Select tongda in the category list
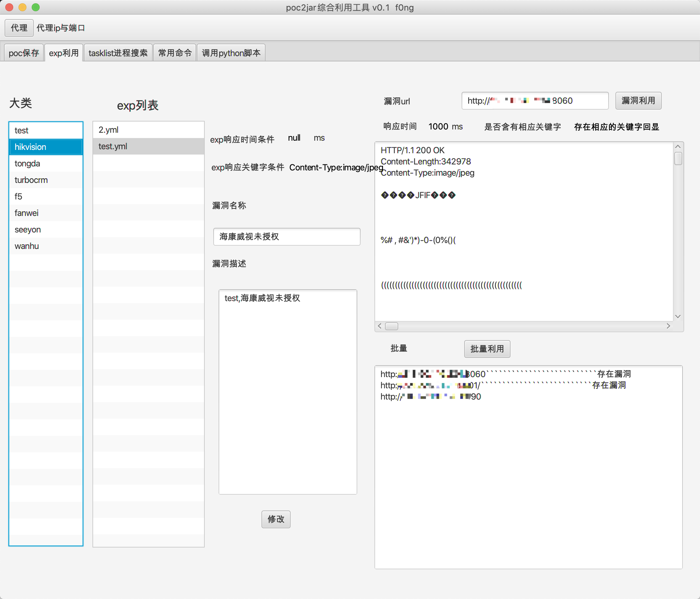The width and height of the screenshot is (700, 599). 27,163
